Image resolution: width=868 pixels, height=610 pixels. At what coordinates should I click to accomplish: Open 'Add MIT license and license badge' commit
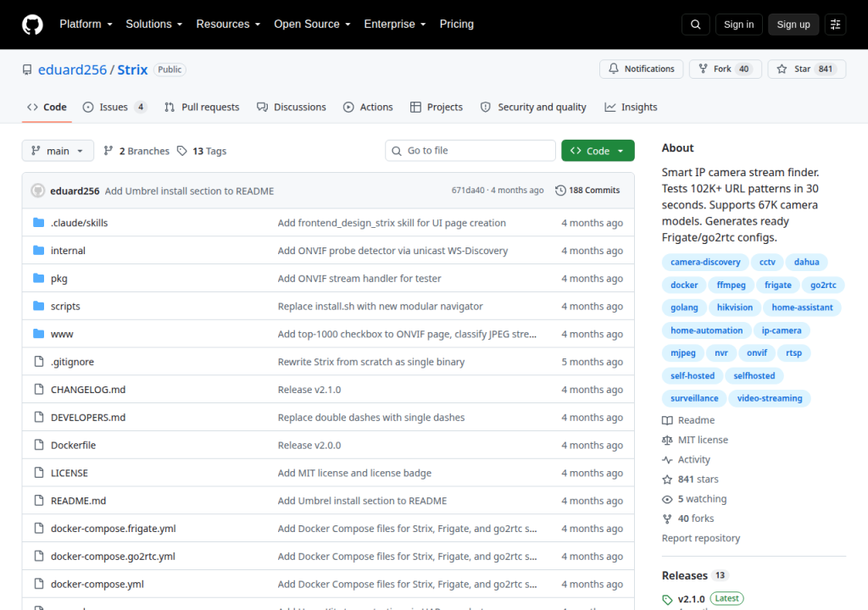coord(354,473)
